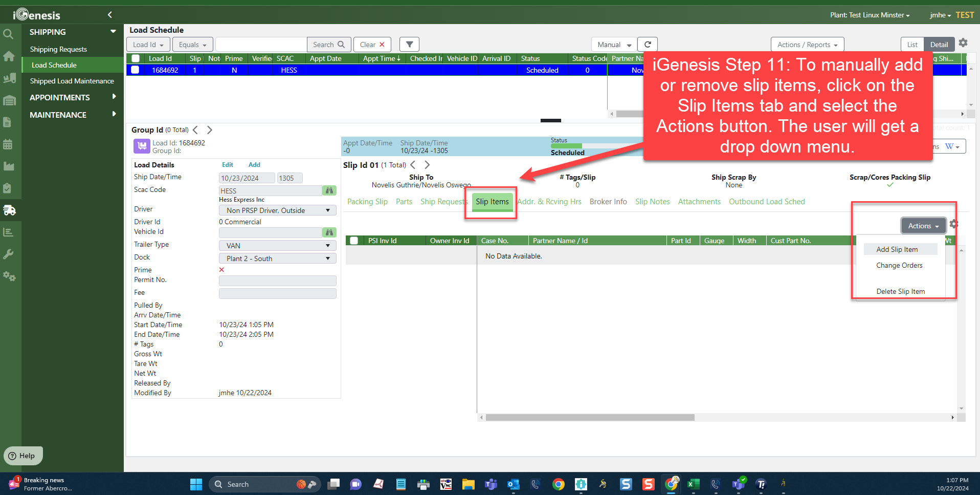980x495 pixels.
Task: Go to next Slip Id with right arrow
Action: [x=427, y=165]
